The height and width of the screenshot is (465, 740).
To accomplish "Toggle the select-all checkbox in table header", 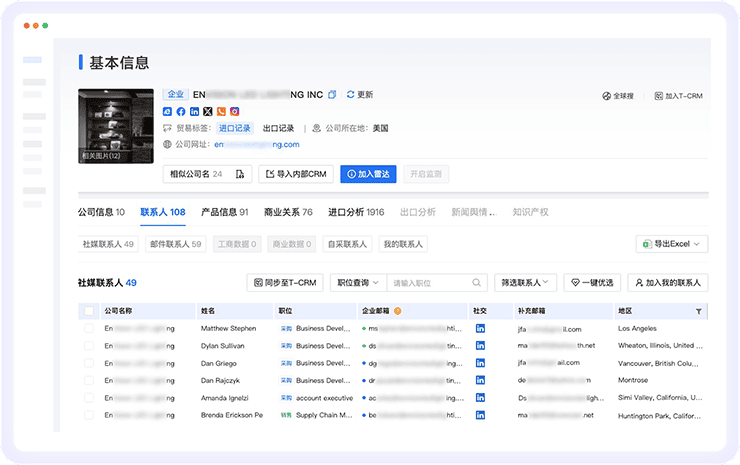I will [x=89, y=311].
